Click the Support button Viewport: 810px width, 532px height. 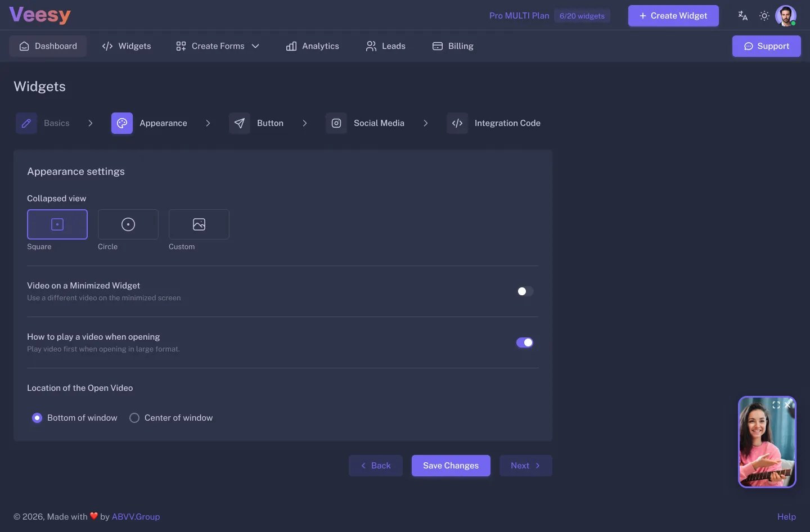(x=767, y=46)
